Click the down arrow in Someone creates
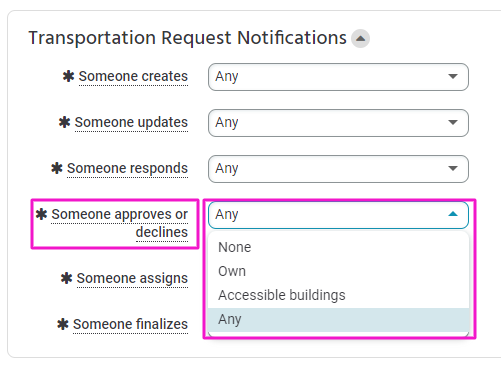Screen dimensions: 501x376 pos(453,77)
